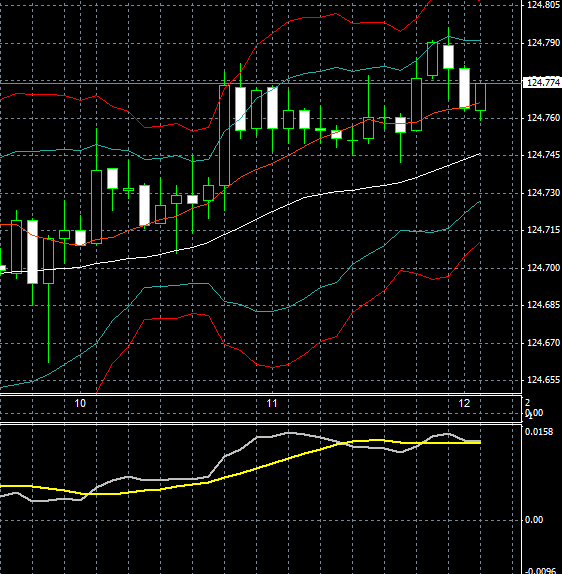This screenshot has width=562, height=574.
Task: Click the 0.00 label of the lower indicator
Action: click(x=534, y=520)
